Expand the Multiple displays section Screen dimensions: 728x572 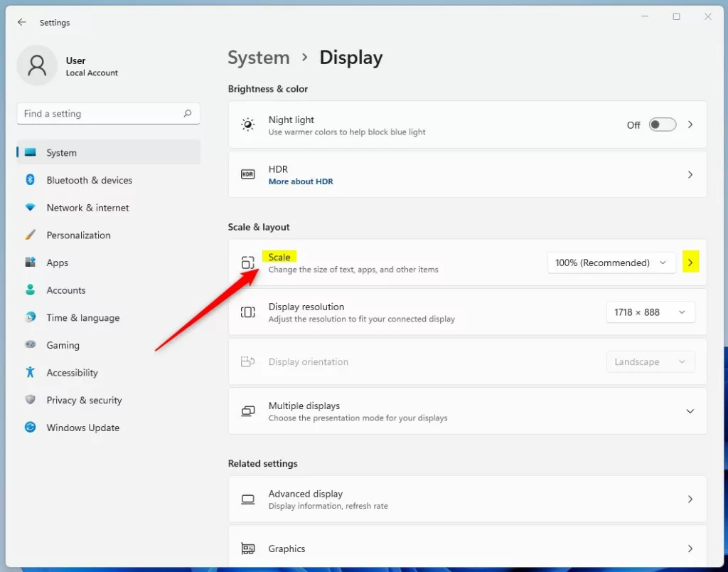689,411
